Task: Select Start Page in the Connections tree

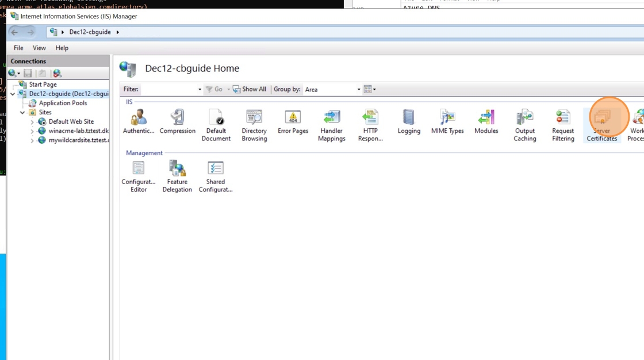Action: (43, 84)
